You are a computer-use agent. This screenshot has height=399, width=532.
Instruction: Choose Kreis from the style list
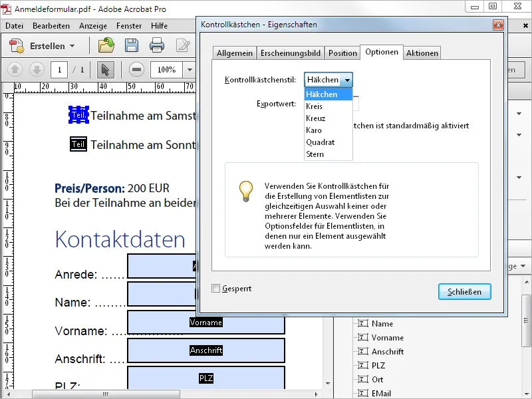point(328,106)
